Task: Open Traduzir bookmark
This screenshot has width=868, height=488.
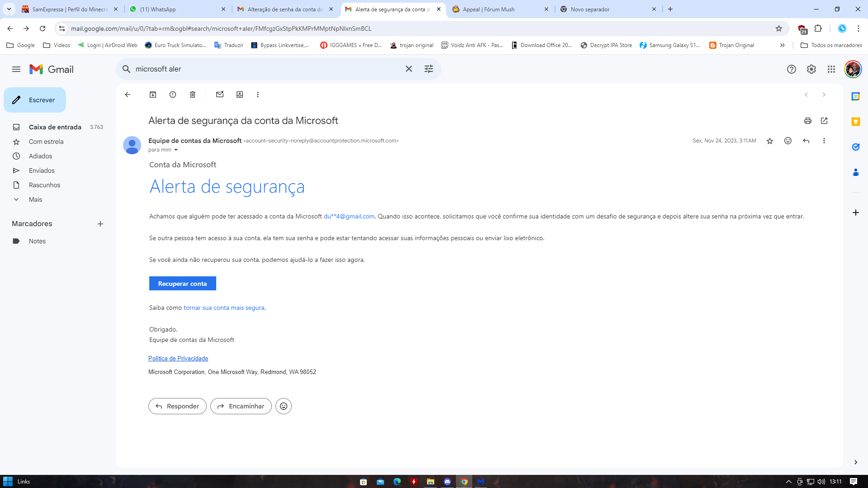Action: [x=229, y=45]
